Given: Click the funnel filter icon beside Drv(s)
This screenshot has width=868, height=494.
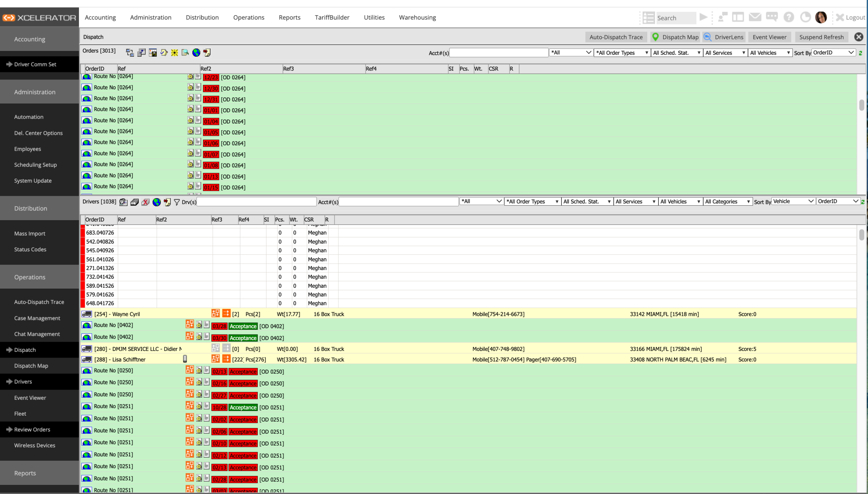Looking at the screenshot, I should click(177, 202).
